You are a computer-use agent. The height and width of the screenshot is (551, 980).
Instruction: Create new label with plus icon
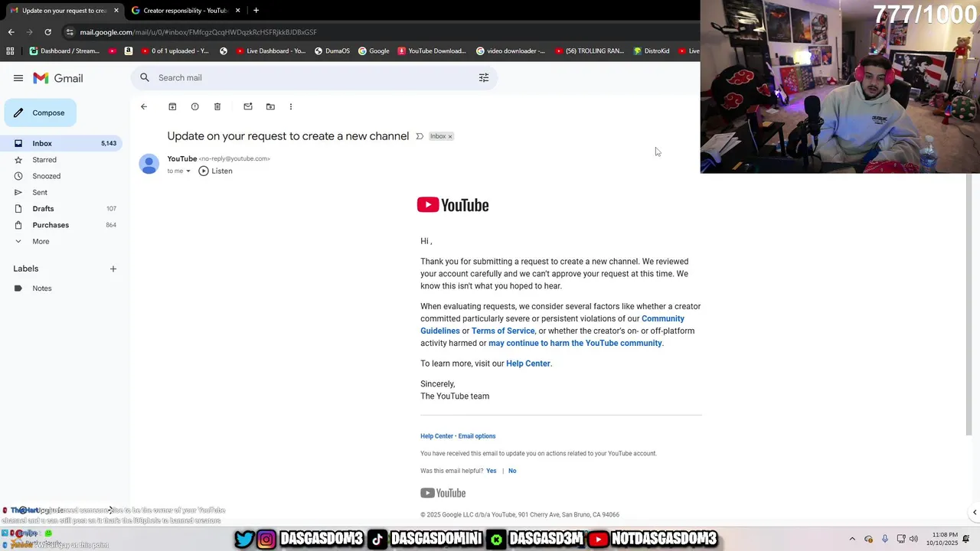113,269
